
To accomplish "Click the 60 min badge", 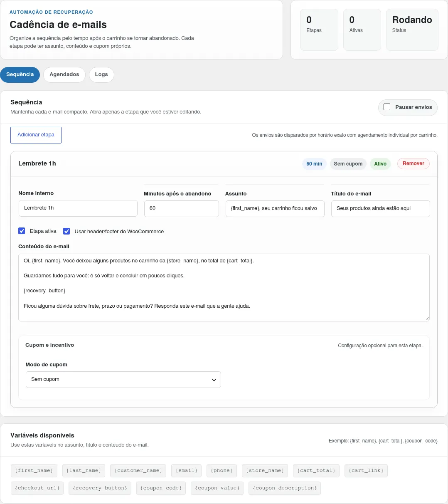I will (314, 164).
